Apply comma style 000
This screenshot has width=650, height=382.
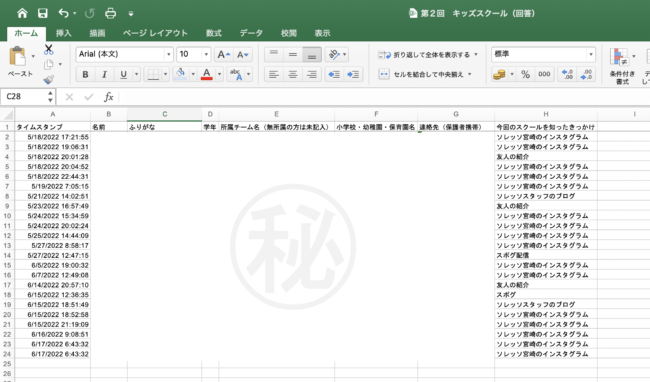pos(544,74)
